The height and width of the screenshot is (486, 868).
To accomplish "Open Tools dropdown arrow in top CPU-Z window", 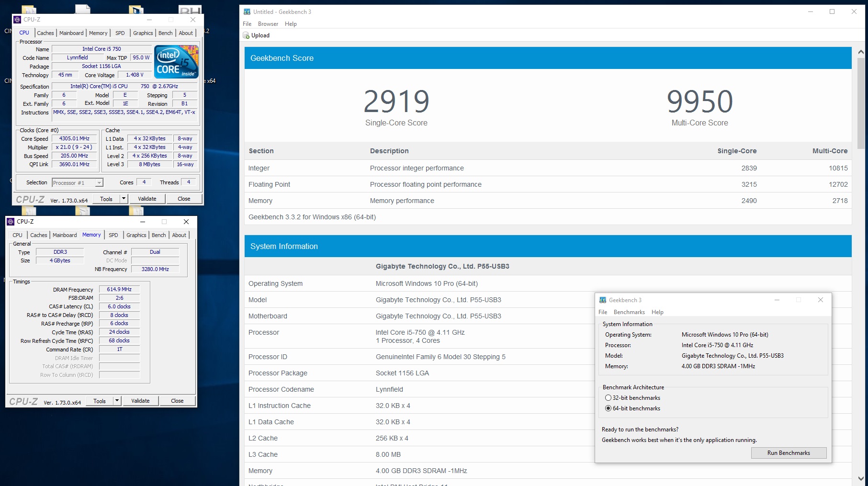I will pos(124,199).
